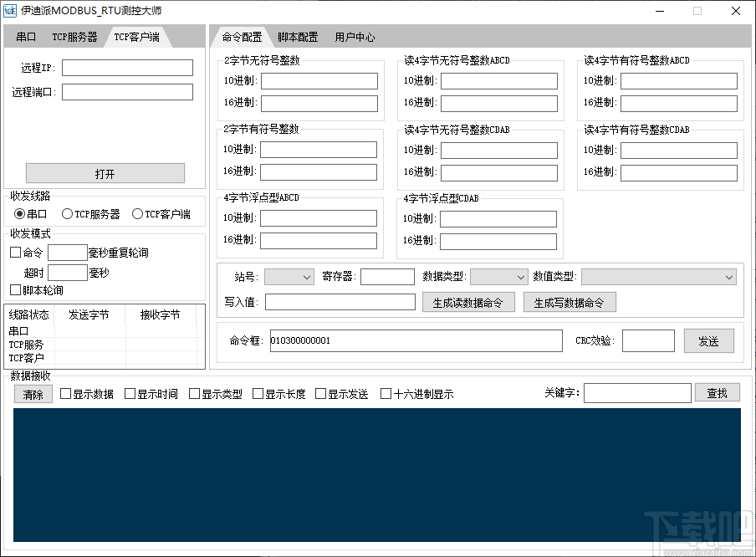Click the 打开 button to open connection

105,172
